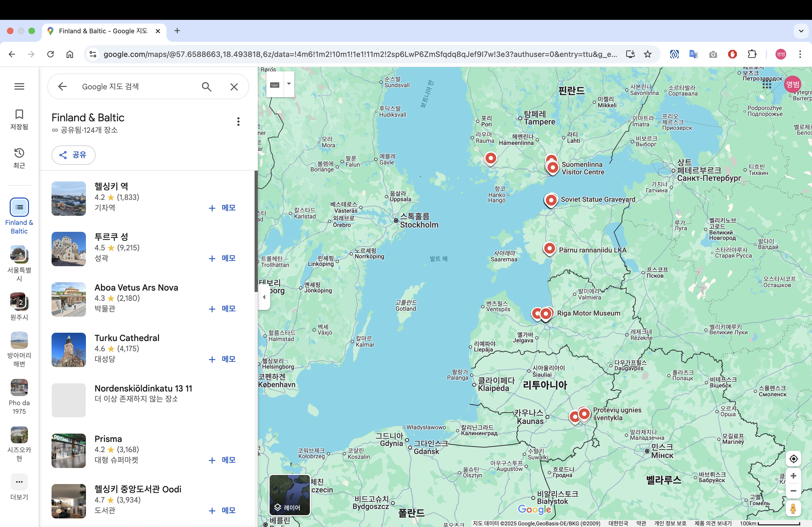
Task: Open the Saved places sidebar item
Action: tap(19, 120)
